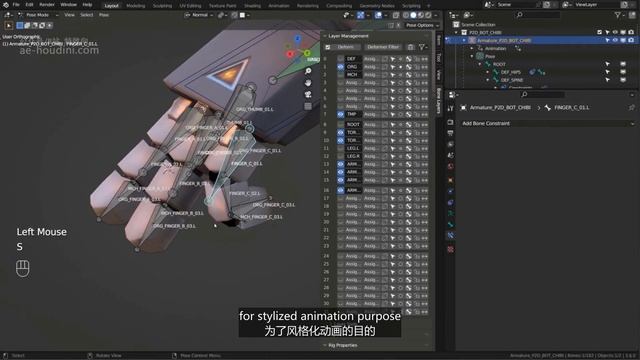Choose the solid viewport shading sphere
The height and width of the screenshot is (360, 640).
pyautogui.click(x=413, y=15)
